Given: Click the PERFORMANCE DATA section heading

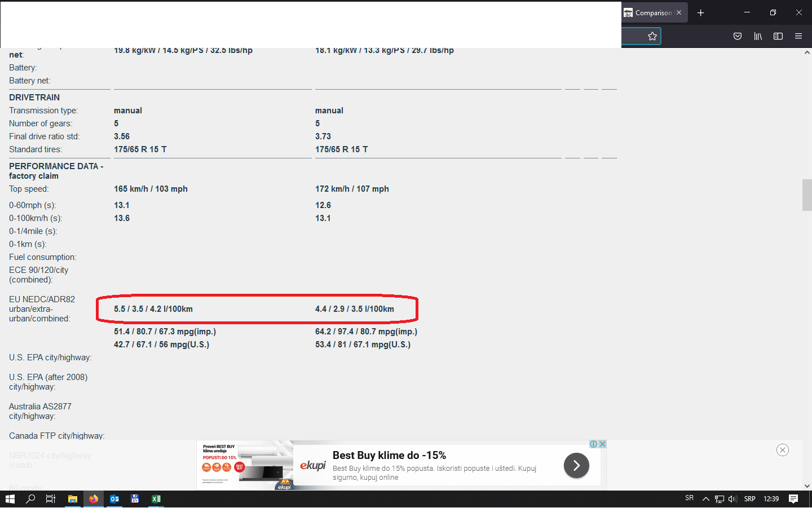Looking at the screenshot, I should pos(56,171).
